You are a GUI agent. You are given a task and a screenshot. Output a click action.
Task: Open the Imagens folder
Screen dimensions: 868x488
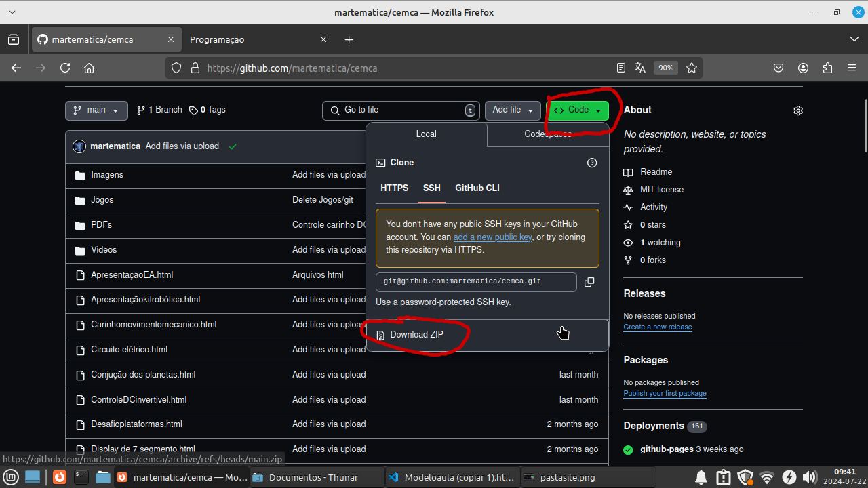coord(107,175)
